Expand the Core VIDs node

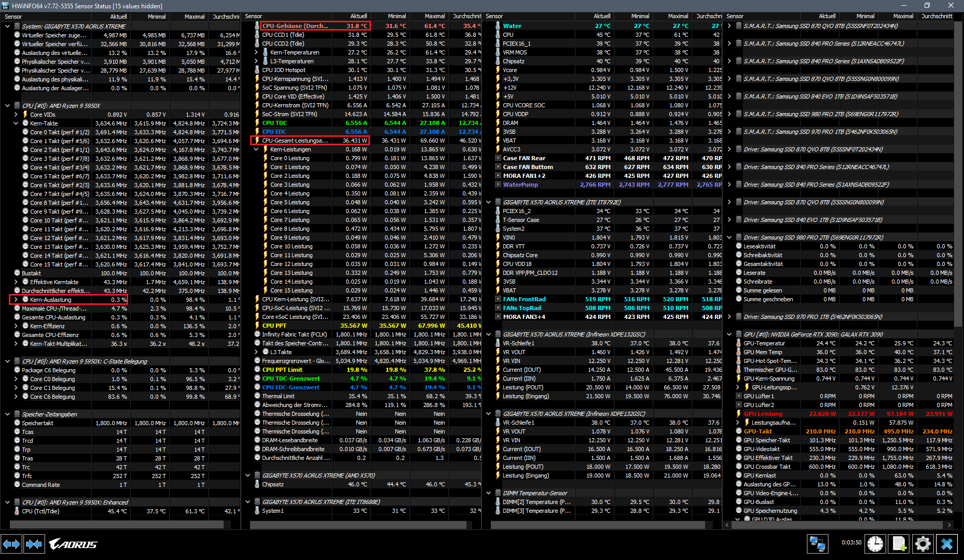16,115
